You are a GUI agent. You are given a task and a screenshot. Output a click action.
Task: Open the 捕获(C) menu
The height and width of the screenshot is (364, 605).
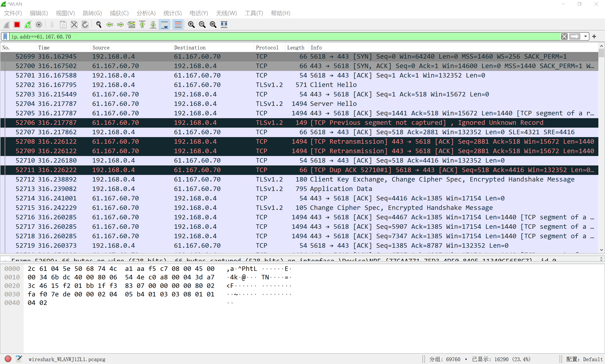[x=119, y=13]
